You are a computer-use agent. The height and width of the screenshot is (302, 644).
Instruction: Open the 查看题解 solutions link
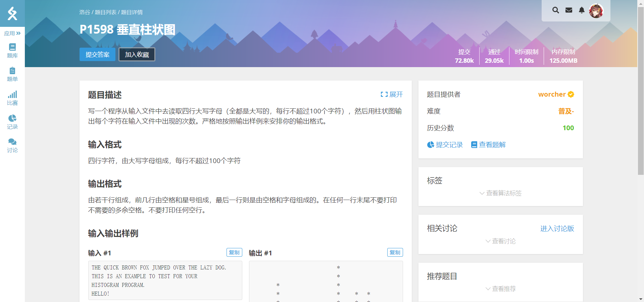492,145
